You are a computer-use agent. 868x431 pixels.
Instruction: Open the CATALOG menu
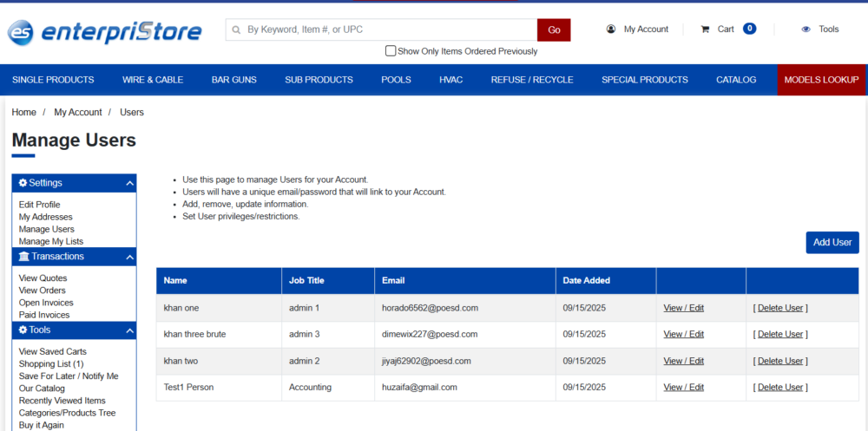(736, 80)
